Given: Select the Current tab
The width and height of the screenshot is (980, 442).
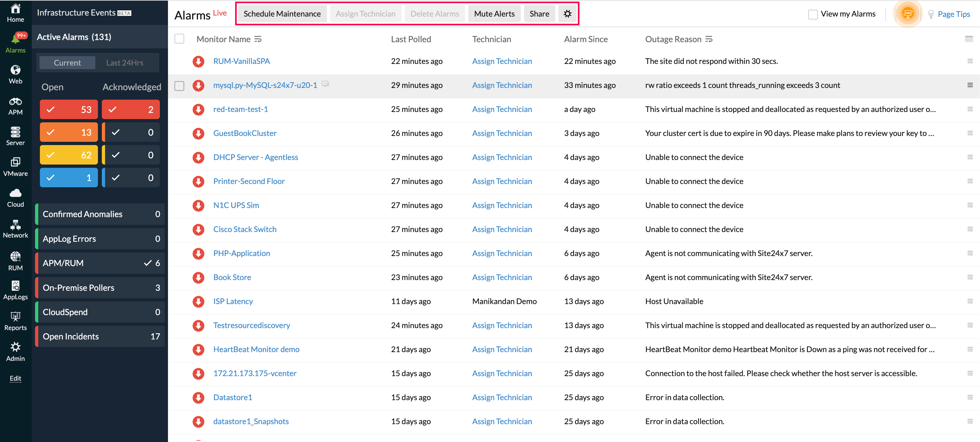Looking at the screenshot, I should point(67,63).
